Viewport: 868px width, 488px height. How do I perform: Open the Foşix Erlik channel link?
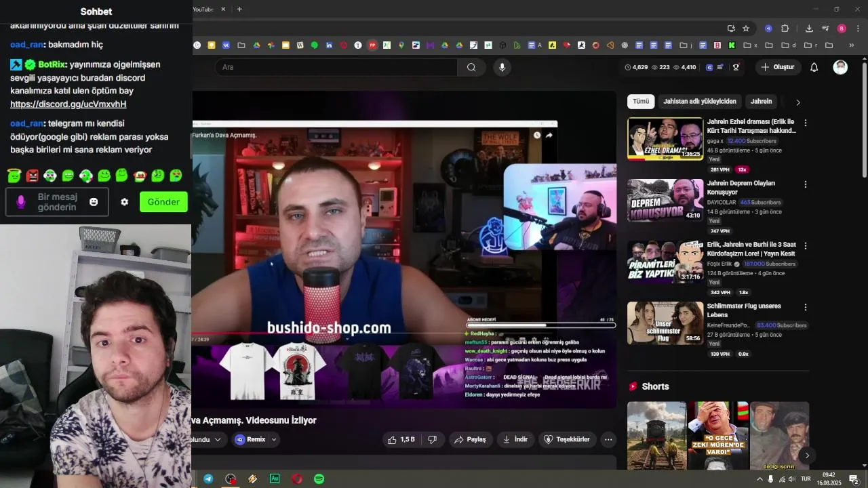click(x=720, y=264)
